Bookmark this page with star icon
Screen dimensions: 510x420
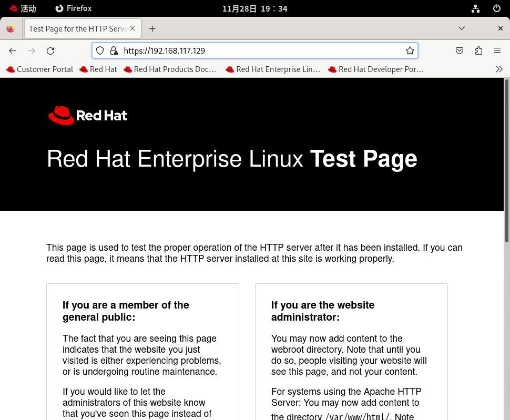click(x=410, y=50)
